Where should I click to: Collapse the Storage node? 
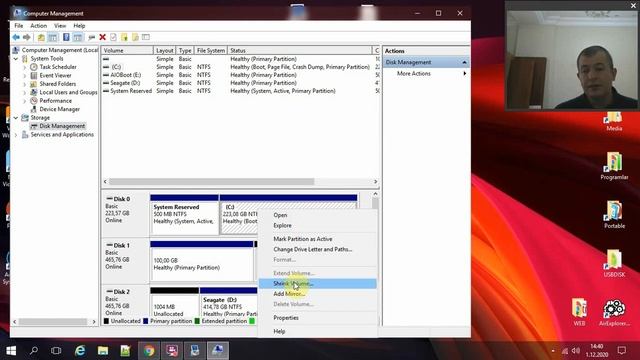click(16, 118)
